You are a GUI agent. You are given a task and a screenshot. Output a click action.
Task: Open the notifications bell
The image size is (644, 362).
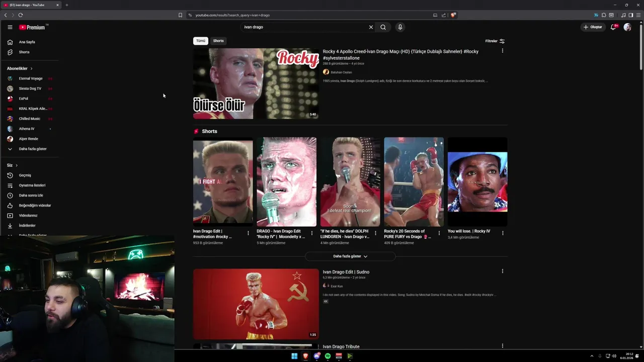coord(613,27)
